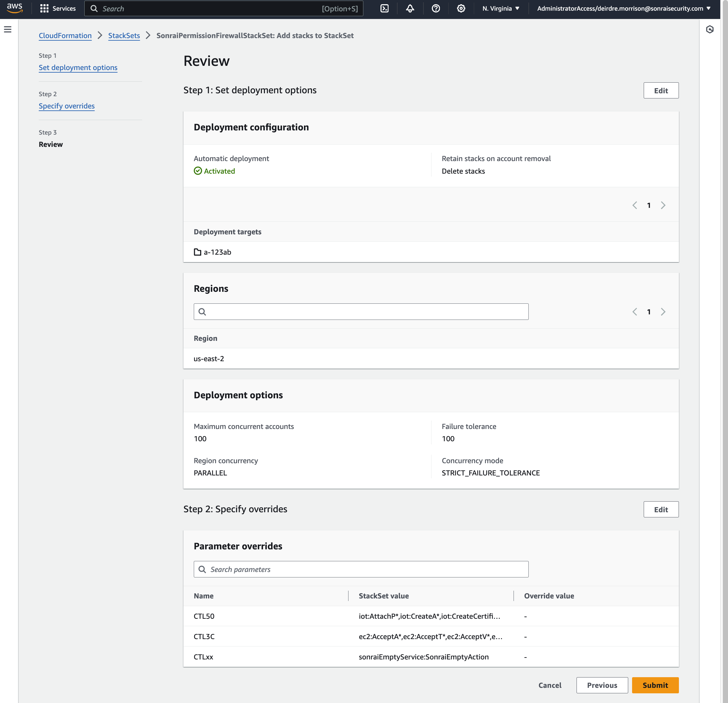Screen dimensions: 728x703
Task: Click the iot:AttachP* StackSet value
Action: point(429,616)
